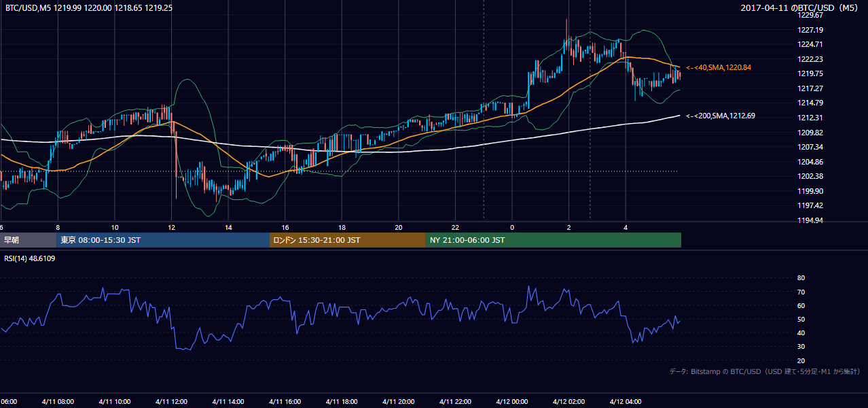The width and height of the screenshot is (868, 408).
Task: Click price axis value 1204.86
Action: (811, 162)
